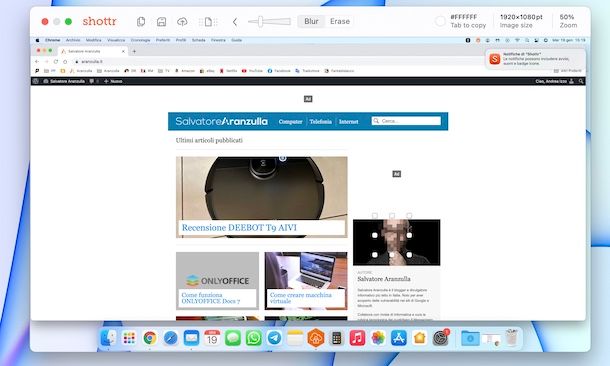Click the Shottr copy to clipboard icon
This screenshot has width=610, height=366.
pos(141,22)
